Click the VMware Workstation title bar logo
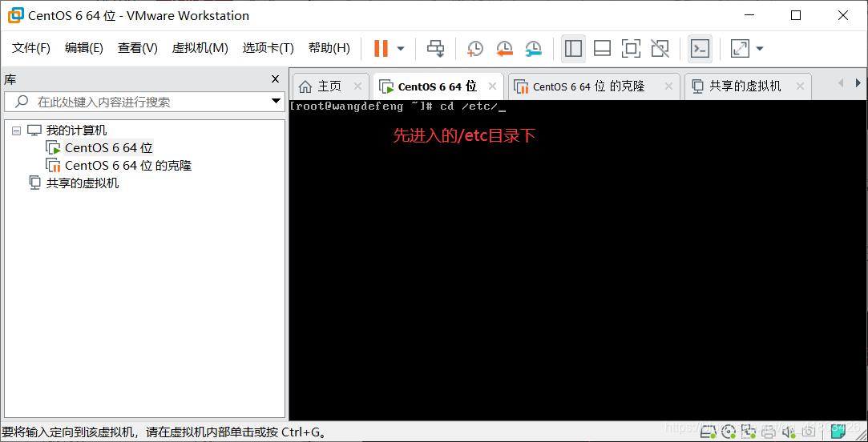 pyautogui.click(x=15, y=15)
